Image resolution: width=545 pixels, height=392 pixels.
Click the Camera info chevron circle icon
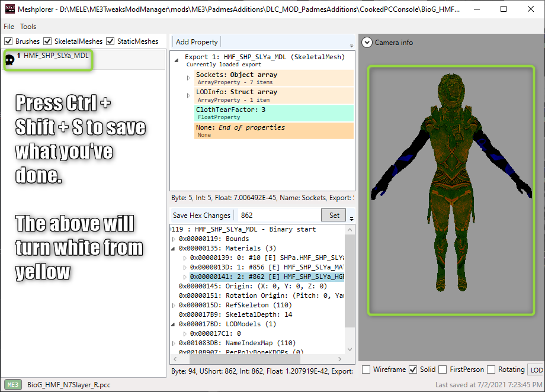367,43
